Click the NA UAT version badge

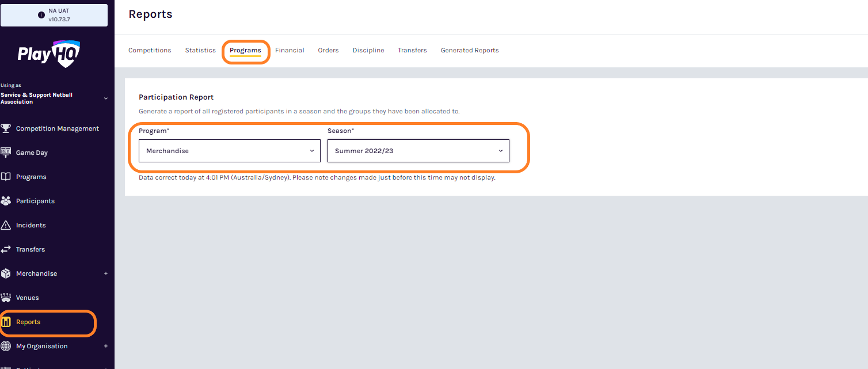(x=54, y=15)
